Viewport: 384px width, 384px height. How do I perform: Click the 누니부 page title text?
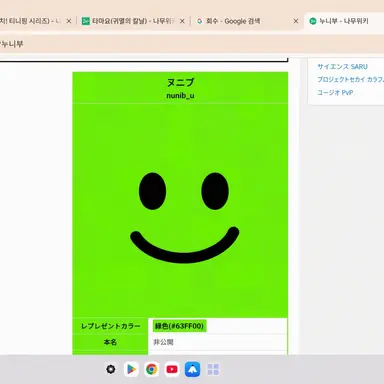pyautogui.click(x=12, y=44)
